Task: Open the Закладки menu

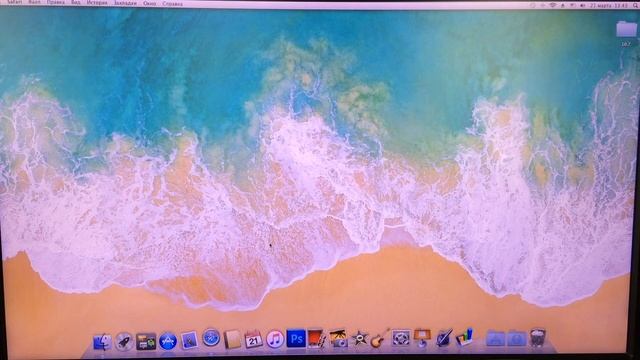Action: (x=125, y=3)
